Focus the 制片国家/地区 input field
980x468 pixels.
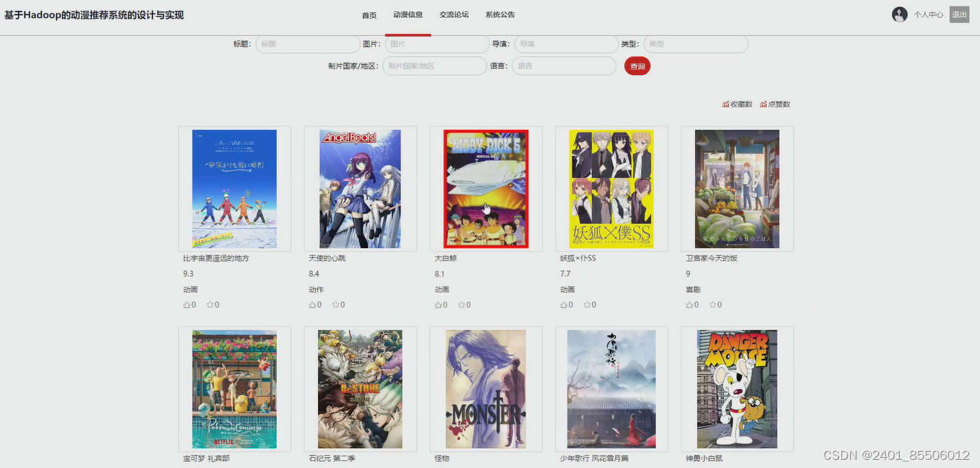435,66
